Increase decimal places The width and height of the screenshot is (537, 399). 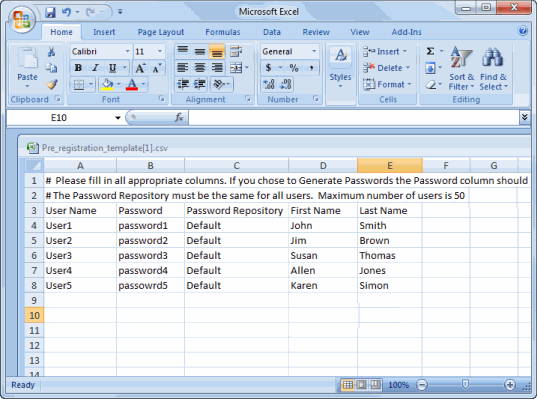coord(269,84)
